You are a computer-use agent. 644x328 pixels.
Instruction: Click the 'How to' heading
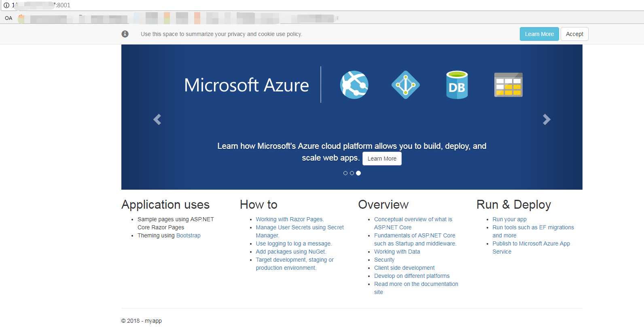[x=258, y=205]
